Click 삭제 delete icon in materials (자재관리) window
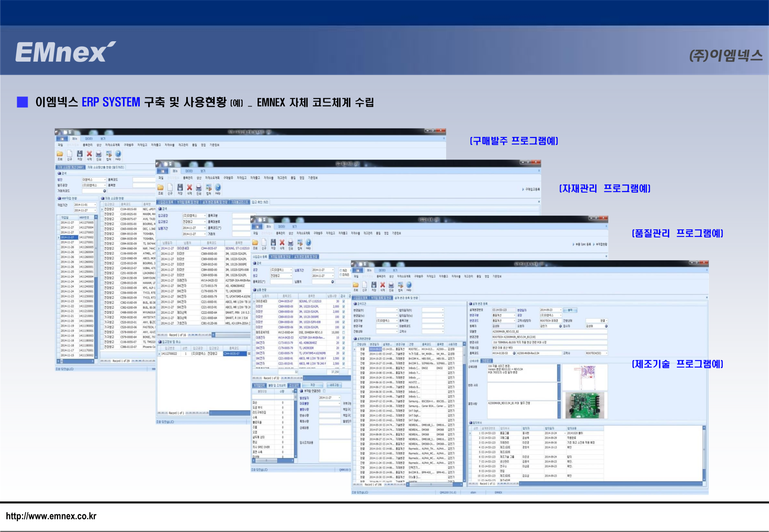The image size is (769, 532). [189, 187]
